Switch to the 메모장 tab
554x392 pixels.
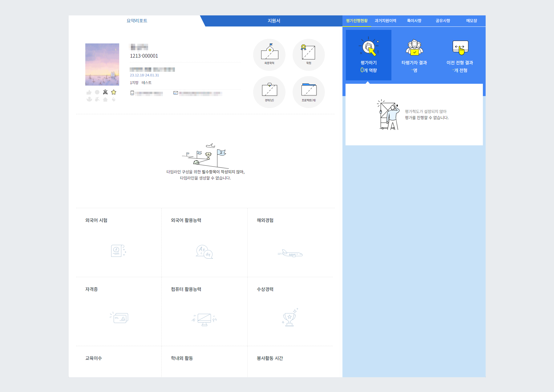471,21
